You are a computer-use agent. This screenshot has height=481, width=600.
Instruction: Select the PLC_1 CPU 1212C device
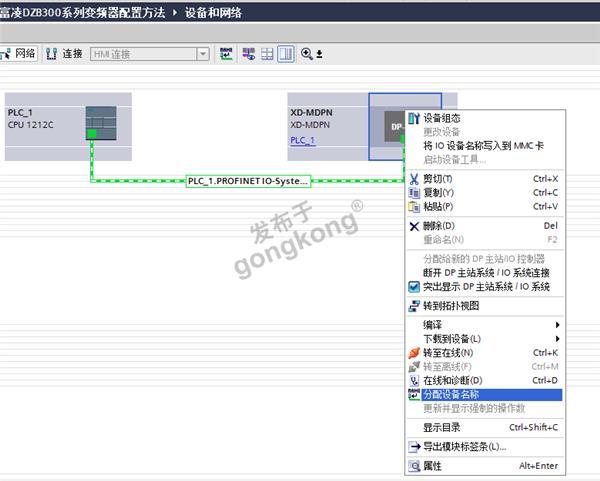(68, 126)
